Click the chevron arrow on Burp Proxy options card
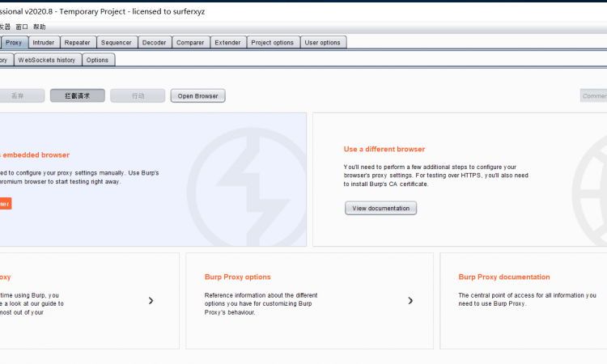This screenshot has height=364, width=607. tap(410, 301)
